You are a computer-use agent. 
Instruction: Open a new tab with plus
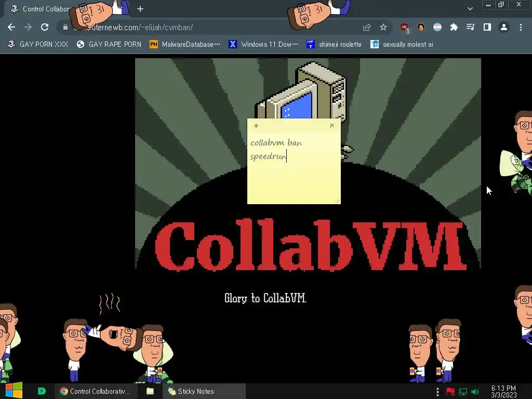(140, 9)
